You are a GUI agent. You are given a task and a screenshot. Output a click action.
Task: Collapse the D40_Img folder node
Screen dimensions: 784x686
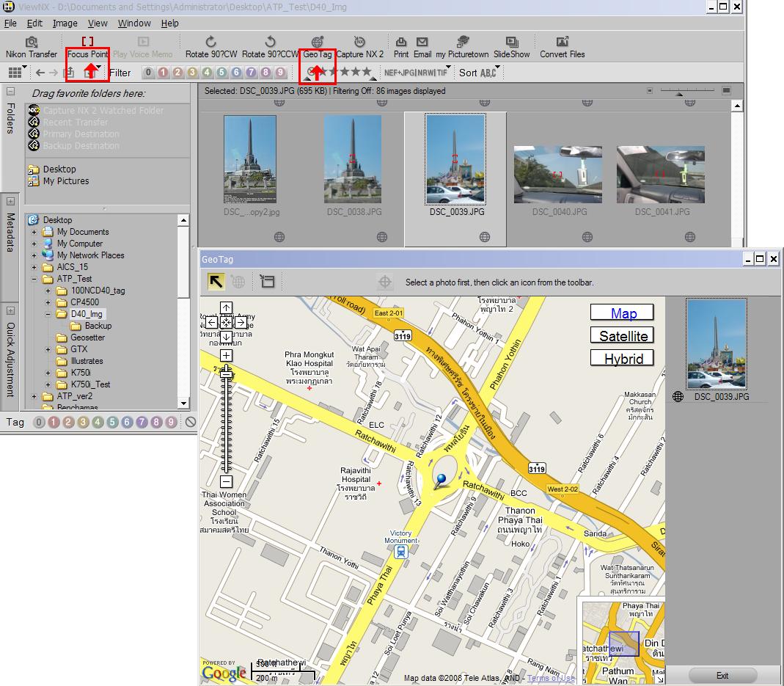(x=48, y=314)
